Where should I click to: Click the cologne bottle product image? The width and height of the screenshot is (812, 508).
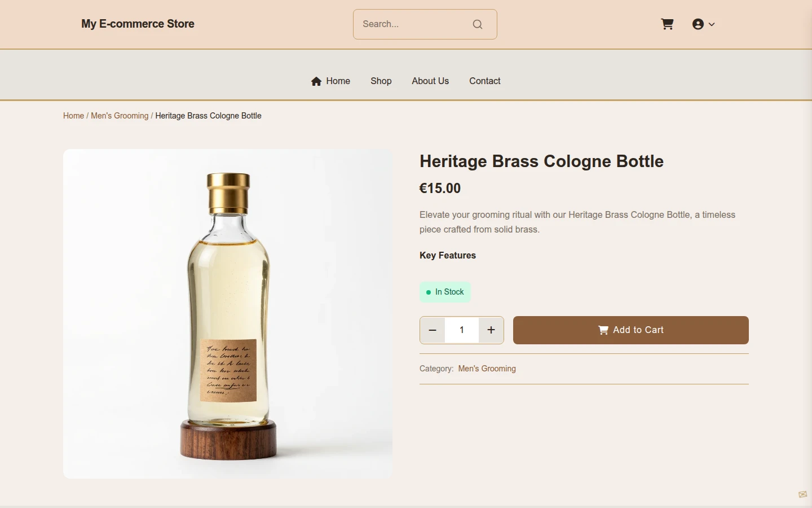[x=228, y=314]
